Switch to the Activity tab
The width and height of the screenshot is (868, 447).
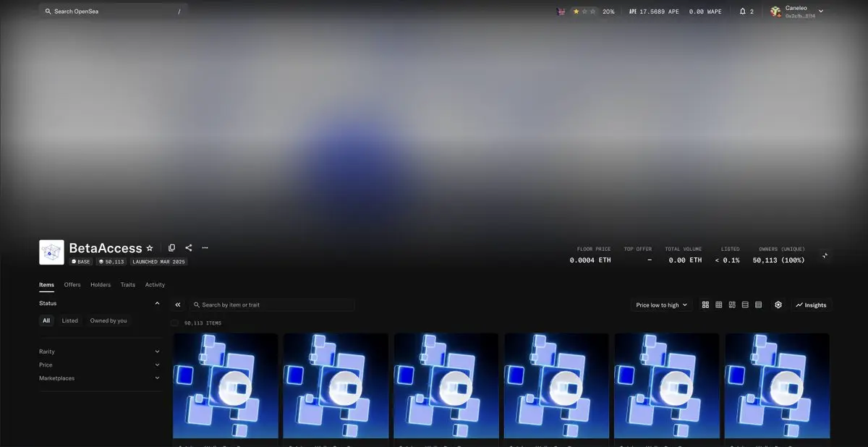155,284
